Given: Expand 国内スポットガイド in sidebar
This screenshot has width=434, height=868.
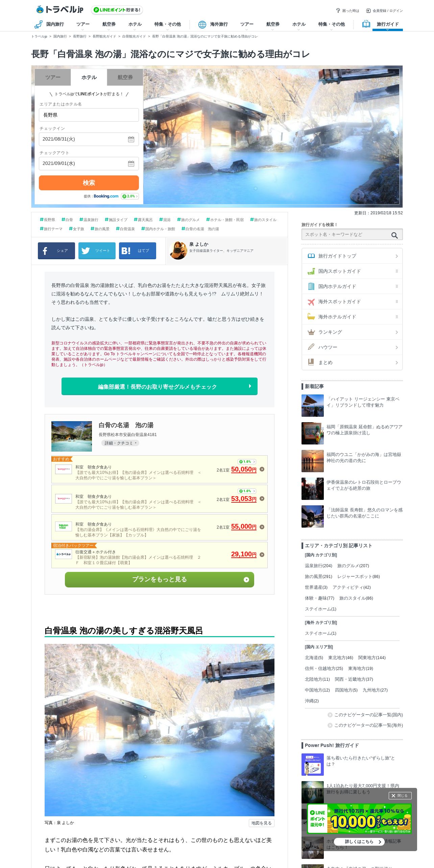Looking at the screenshot, I should click(352, 271).
